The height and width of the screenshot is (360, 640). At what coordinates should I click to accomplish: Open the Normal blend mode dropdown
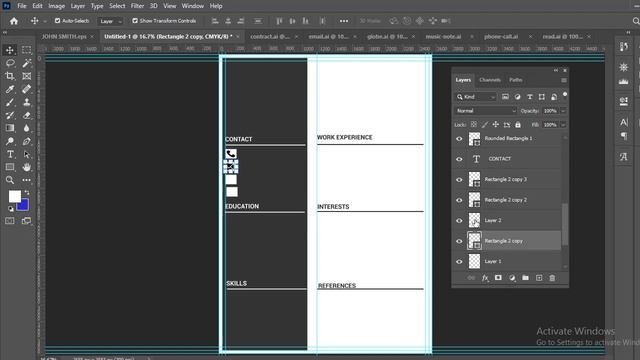pyautogui.click(x=486, y=111)
